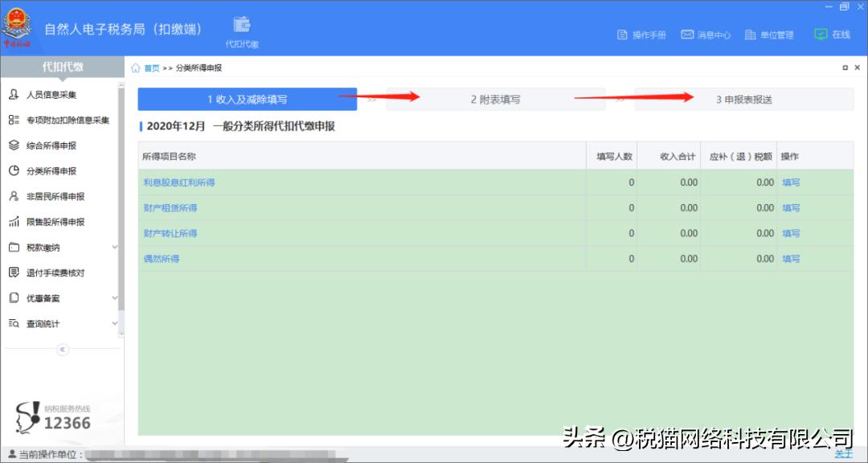The image size is (868, 463).
Task: Click 填写 for 利息股息红利所得
Action: click(x=790, y=182)
